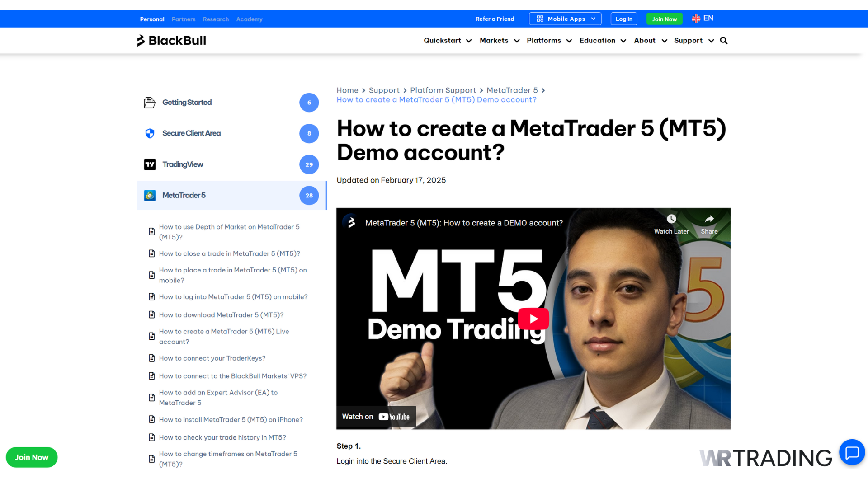Click the Secure Client Area count badge 8

coord(309,133)
